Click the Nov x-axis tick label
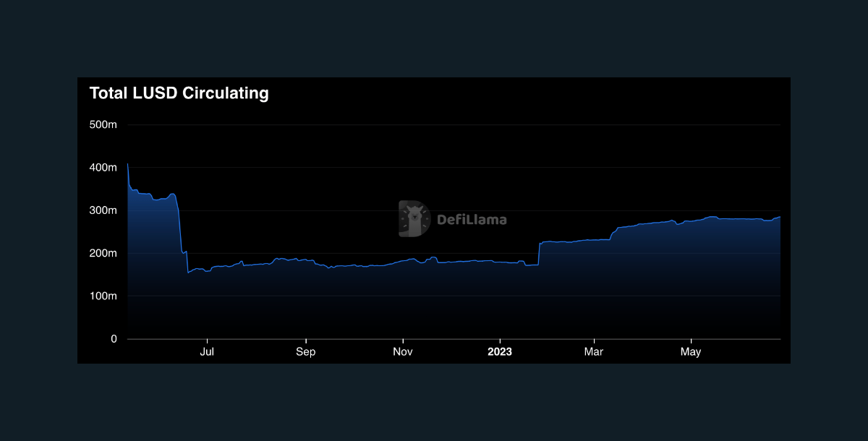Viewport: 868px width, 441px height. 403,352
